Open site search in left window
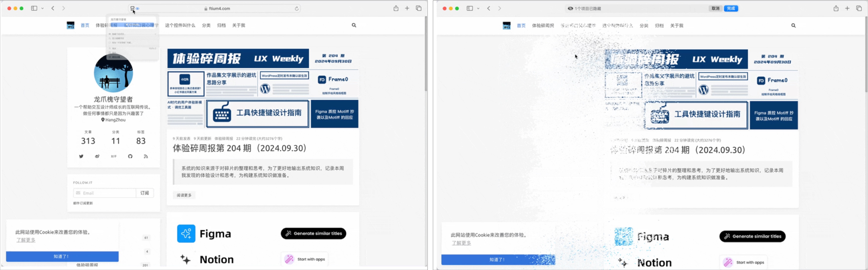The image size is (868, 270). click(x=354, y=25)
